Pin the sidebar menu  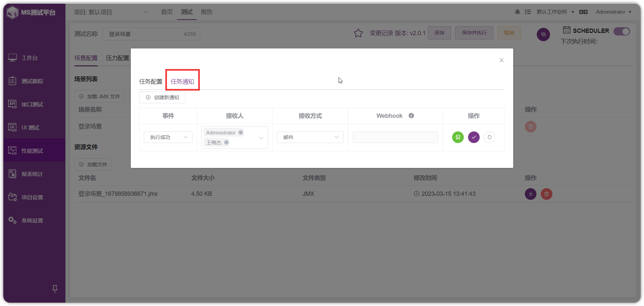55,289
